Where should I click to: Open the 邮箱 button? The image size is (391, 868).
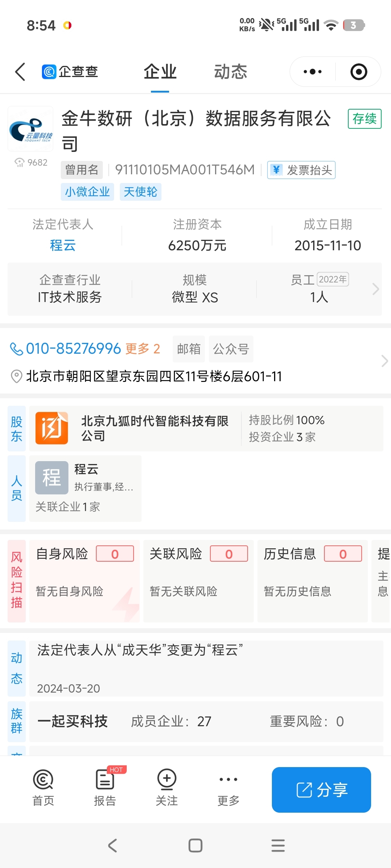pyautogui.click(x=189, y=349)
